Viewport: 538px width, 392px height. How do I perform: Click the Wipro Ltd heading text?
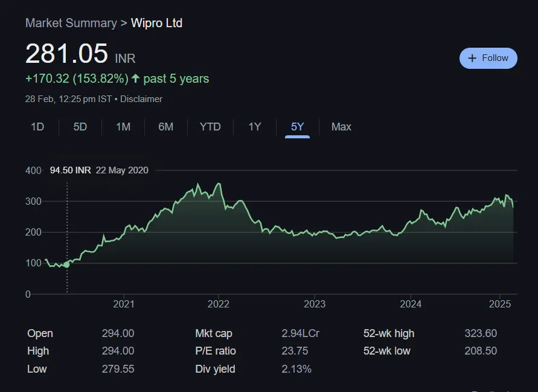pos(156,23)
